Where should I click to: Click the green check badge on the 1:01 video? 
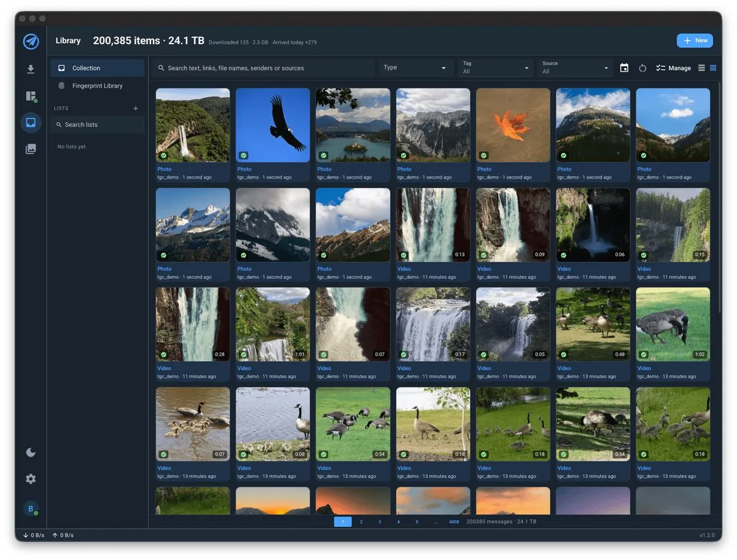tap(244, 354)
